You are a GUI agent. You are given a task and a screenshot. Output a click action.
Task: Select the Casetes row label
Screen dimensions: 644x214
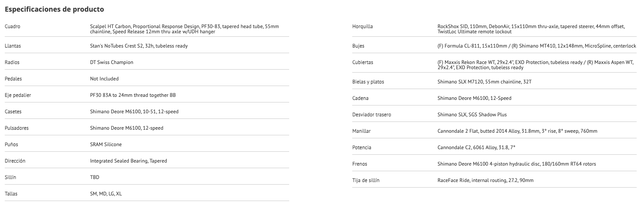click(13, 112)
